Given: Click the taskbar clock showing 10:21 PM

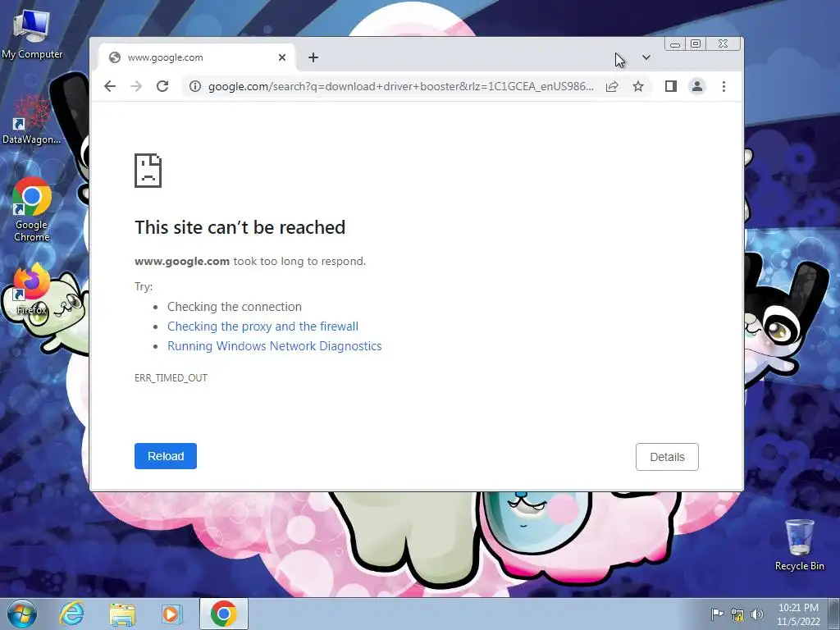Looking at the screenshot, I should pyautogui.click(x=798, y=614).
